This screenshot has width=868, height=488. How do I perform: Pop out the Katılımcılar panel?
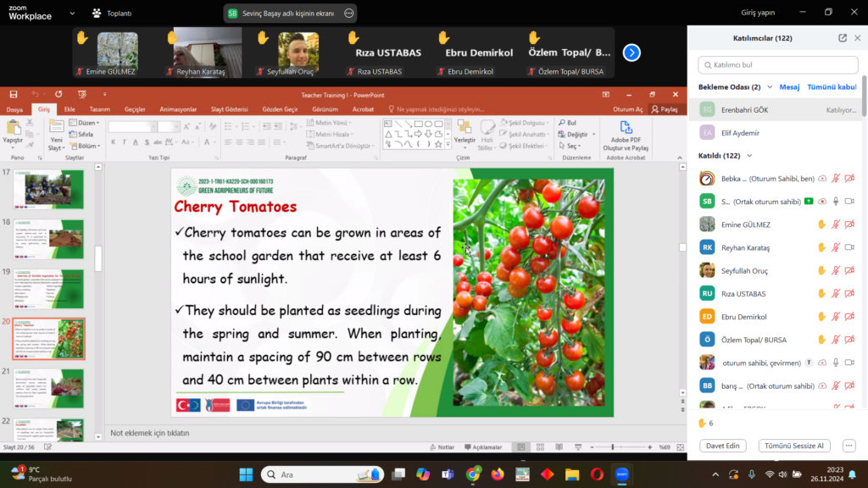[842, 38]
